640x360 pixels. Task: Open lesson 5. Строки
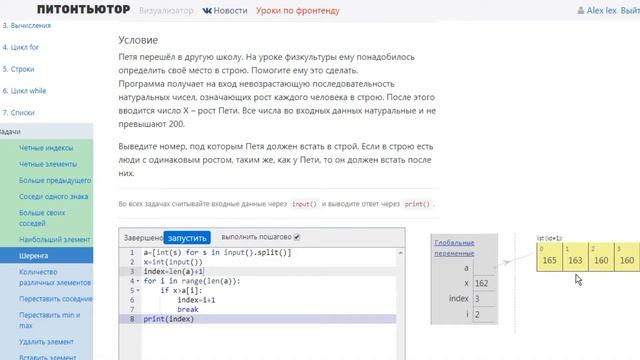click(18, 69)
